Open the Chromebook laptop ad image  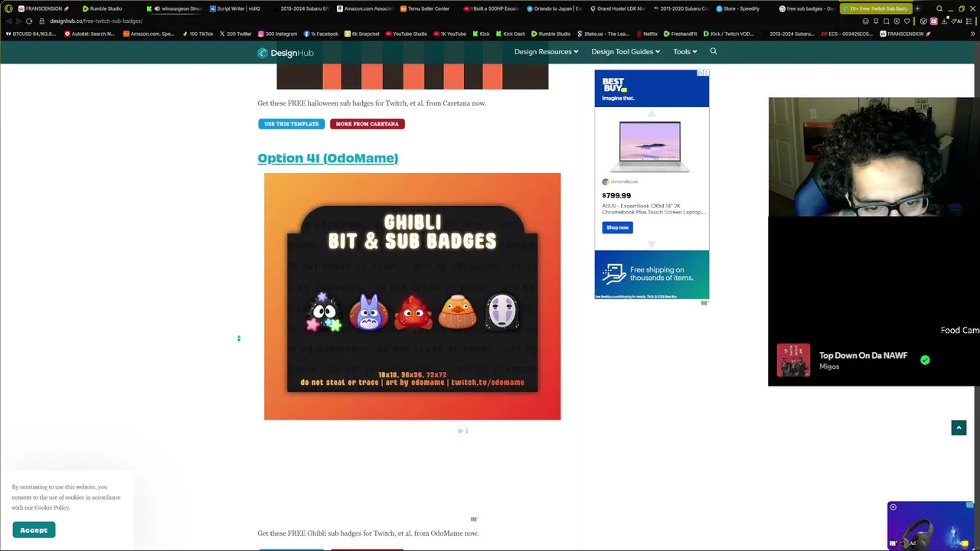pos(650,145)
